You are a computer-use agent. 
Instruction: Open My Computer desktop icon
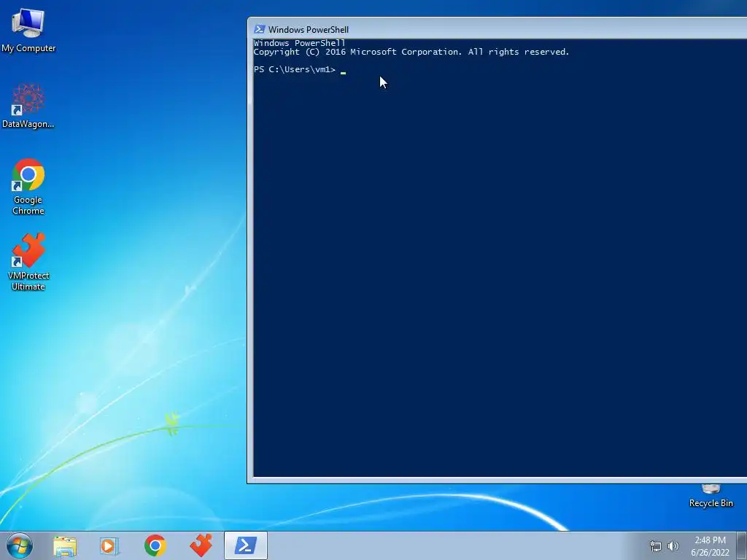coord(28,30)
